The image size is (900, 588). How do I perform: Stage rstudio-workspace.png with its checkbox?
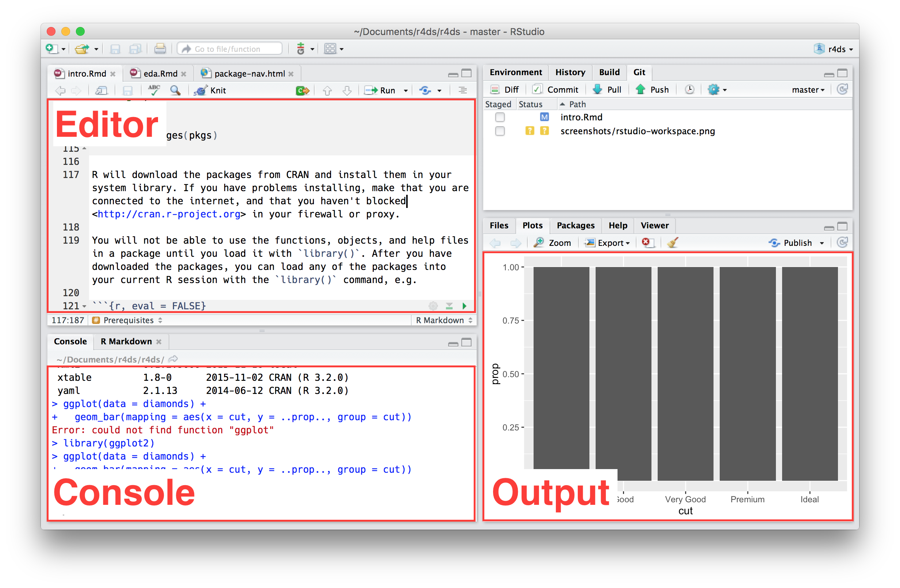500,131
